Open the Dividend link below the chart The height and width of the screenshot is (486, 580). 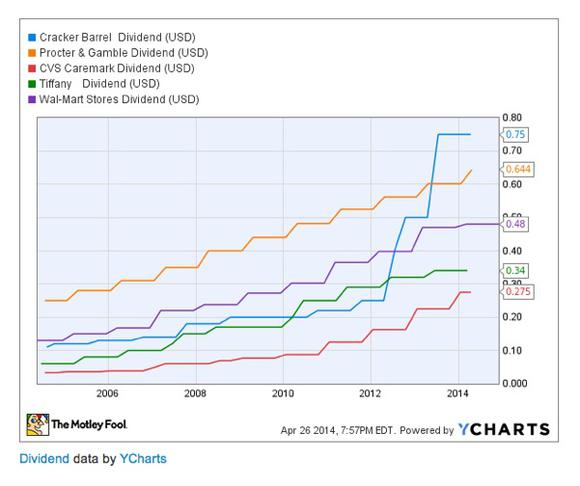pyautogui.click(x=44, y=459)
